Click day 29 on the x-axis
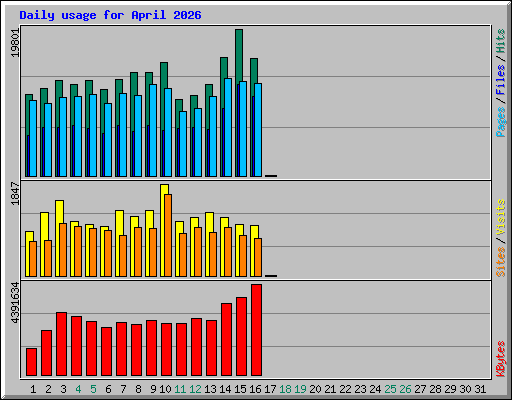This screenshot has height=400, width=512. coord(450,389)
